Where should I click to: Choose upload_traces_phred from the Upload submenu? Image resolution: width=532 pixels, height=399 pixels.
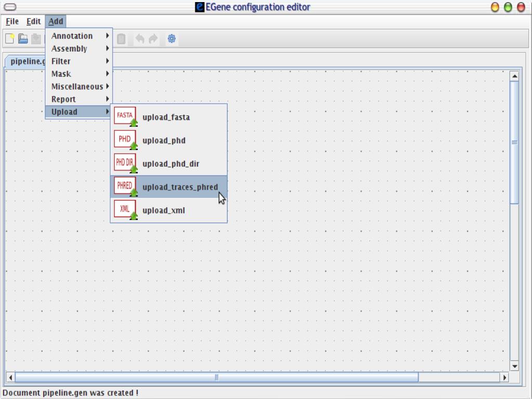169,187
